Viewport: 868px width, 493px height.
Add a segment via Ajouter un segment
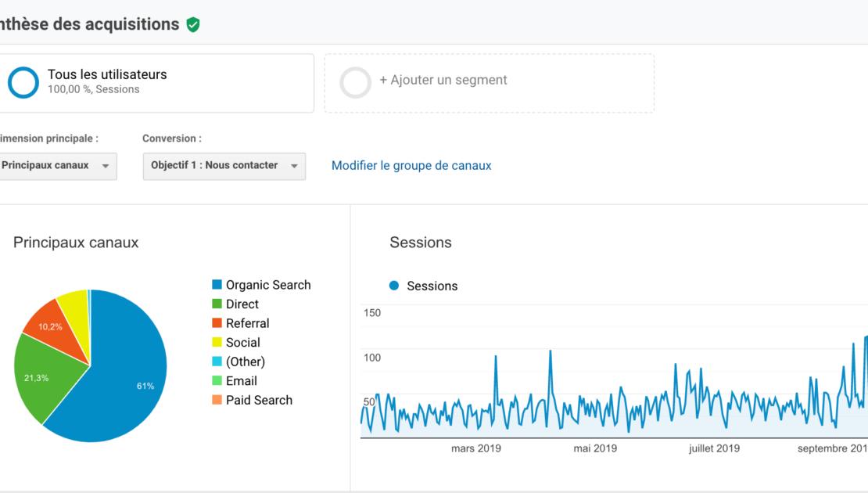click(443, 80)
